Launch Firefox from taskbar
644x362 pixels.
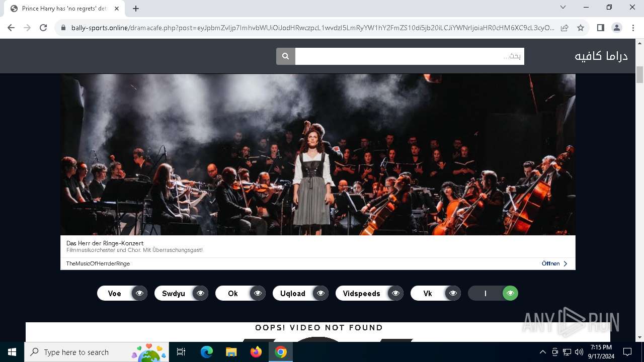coord(256,352)
